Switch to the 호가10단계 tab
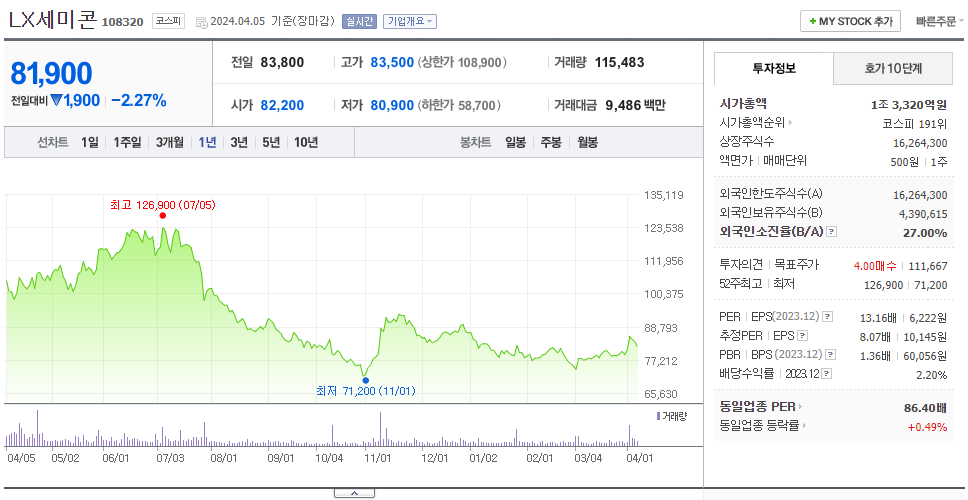The width and height of the screenshot is (968, 500). (x=893, y=69)
